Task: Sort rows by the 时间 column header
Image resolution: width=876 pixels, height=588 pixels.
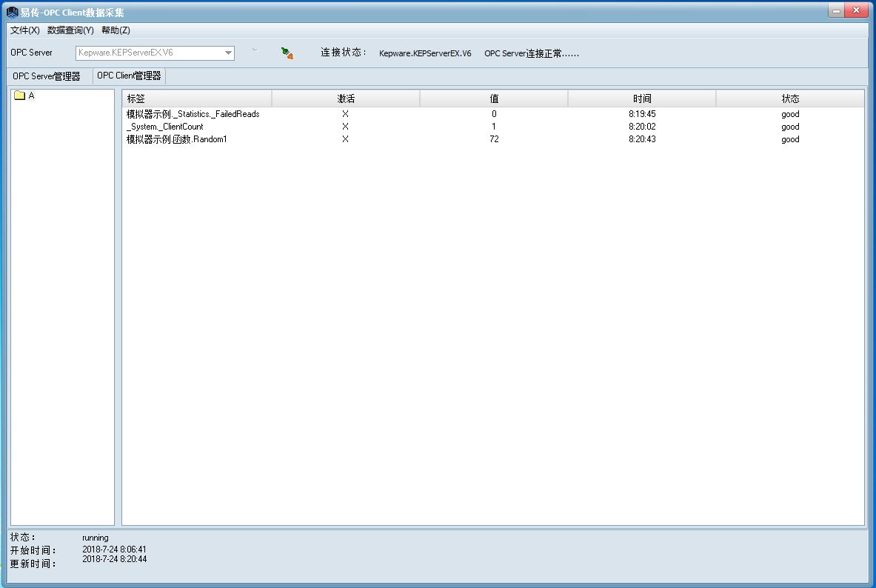Action: pyautogui.click(x=642, y=98)
